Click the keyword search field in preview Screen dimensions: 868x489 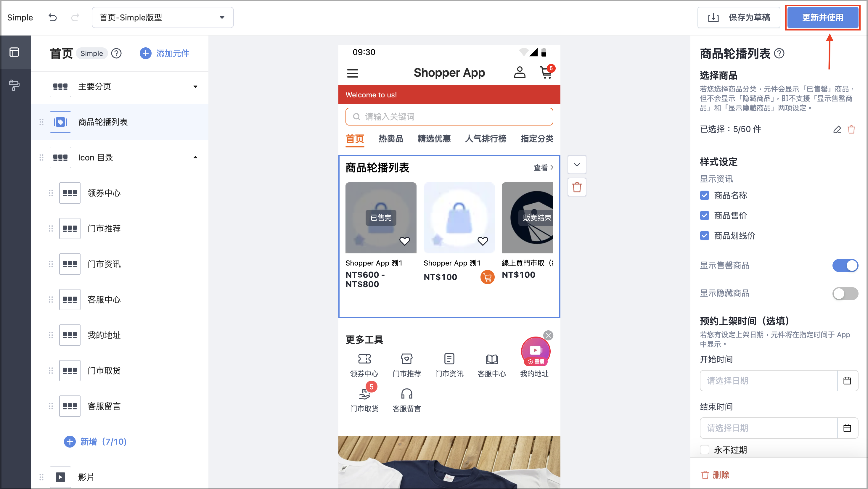click(x=449, y=117)
